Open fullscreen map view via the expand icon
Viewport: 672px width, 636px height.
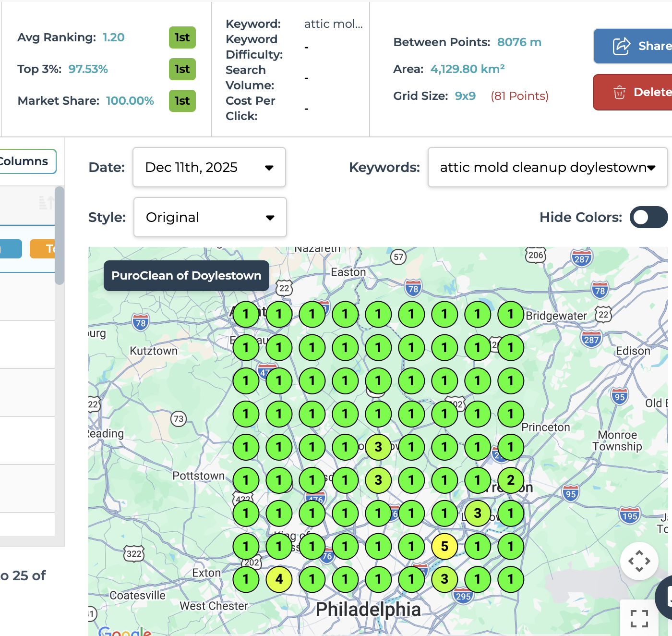point(639,618)
